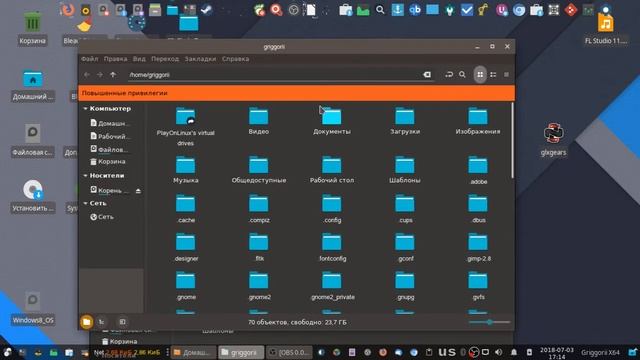Screen dimensions: 640x360
Task: Launch Firefox from the top dock
Action: click(x=67, y=9)
